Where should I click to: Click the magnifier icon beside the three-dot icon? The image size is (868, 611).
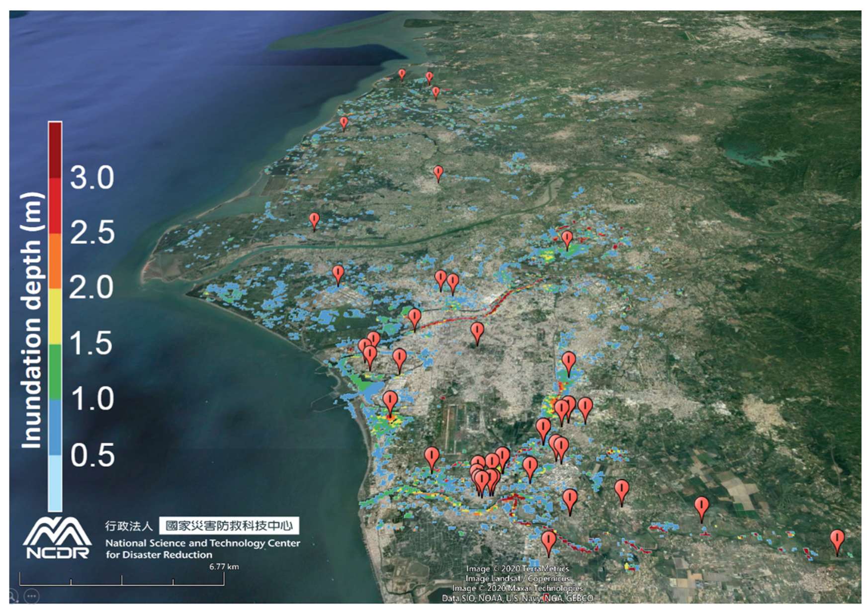[x=12, y=596]
